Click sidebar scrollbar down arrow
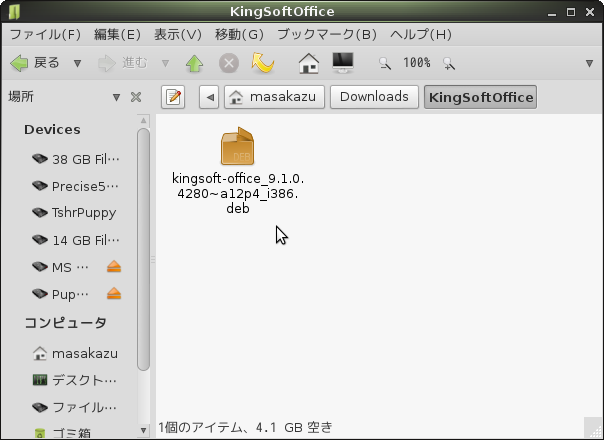 pyautogui.click(x=143, y=430)
